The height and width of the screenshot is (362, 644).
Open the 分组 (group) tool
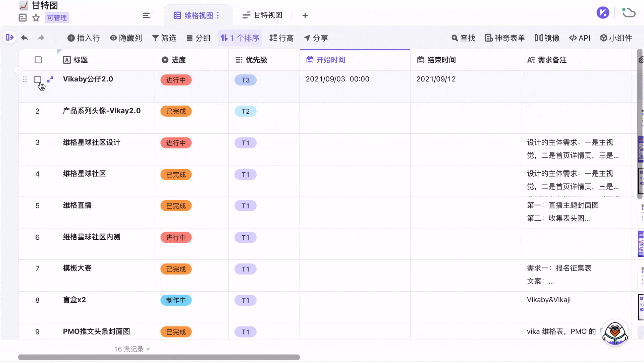[199, 38]
